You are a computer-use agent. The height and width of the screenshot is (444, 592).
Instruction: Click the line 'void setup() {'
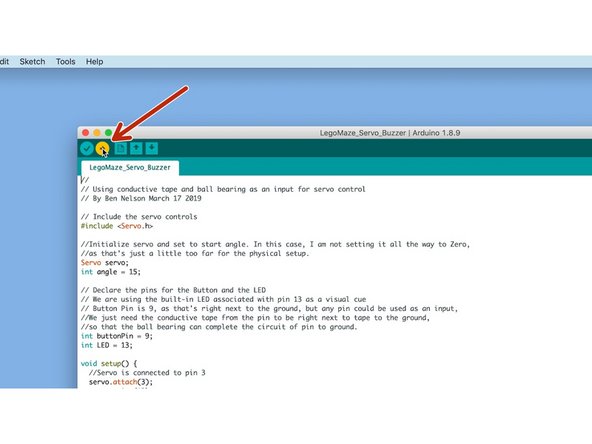(109, 364)
